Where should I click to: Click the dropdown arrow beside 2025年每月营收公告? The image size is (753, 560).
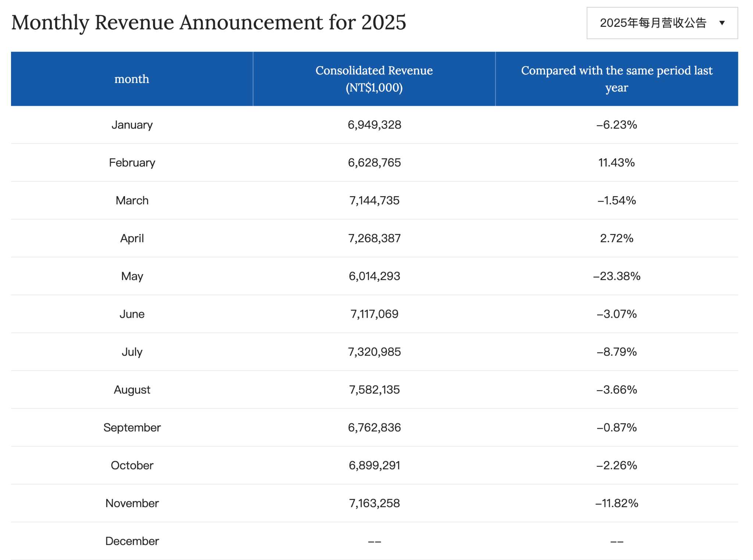pyautogui.click(x=722, y=23)
